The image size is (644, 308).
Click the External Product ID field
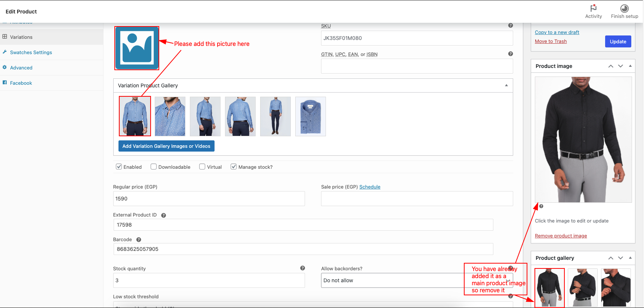click(303, 225)
